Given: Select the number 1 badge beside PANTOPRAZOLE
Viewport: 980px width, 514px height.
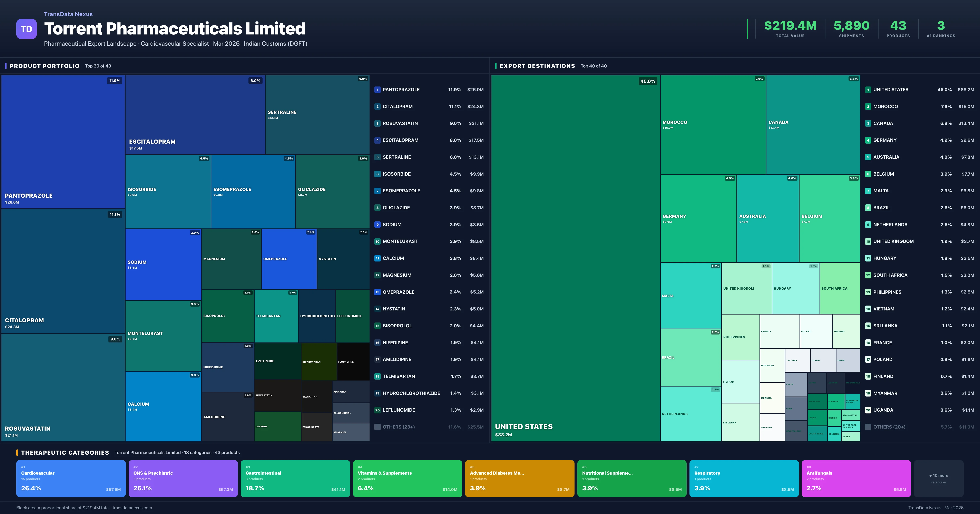Looking at the screenshot, I should [x=377, y=89].
